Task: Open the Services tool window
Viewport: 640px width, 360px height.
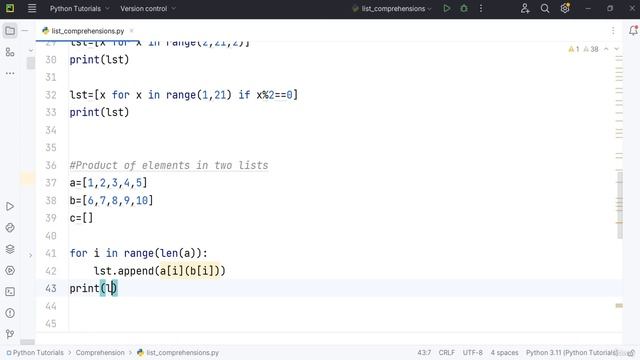Action: pyautogui.click(x=10, y=270)
